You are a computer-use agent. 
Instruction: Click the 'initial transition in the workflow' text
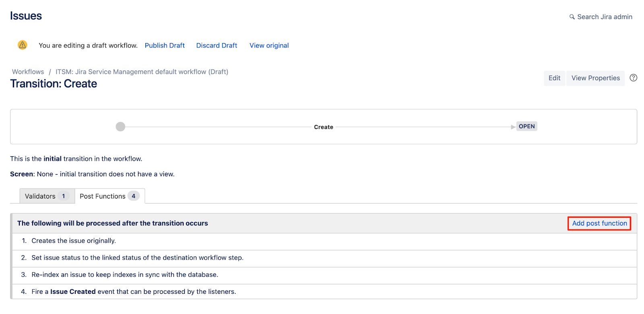click(x=76, y=159)
